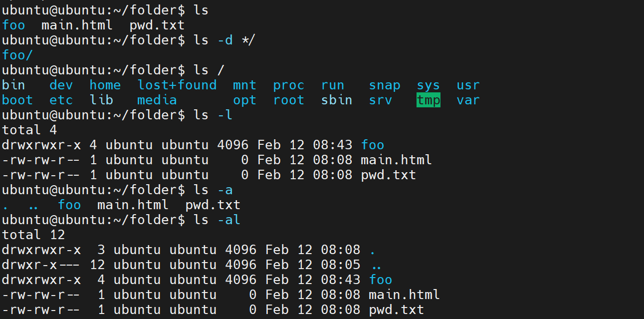Select the home directory in ls / output
The width and height of the screenshot is (644, 319).
click(x=105, y=85)
